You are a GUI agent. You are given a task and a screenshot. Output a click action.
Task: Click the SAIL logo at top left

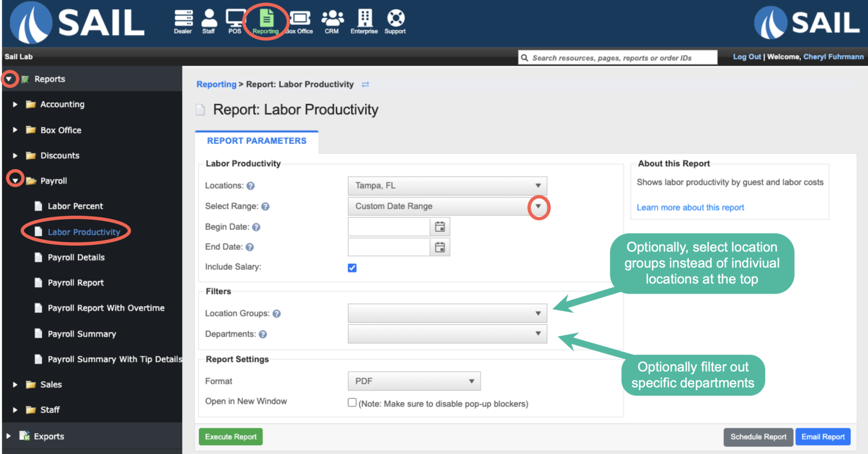click(78, 23)
